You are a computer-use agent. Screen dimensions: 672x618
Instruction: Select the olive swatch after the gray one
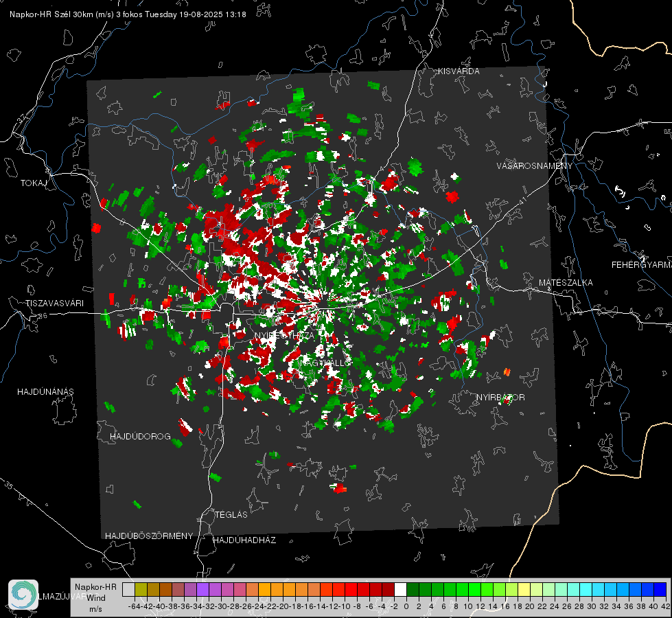tap(141, 590)
